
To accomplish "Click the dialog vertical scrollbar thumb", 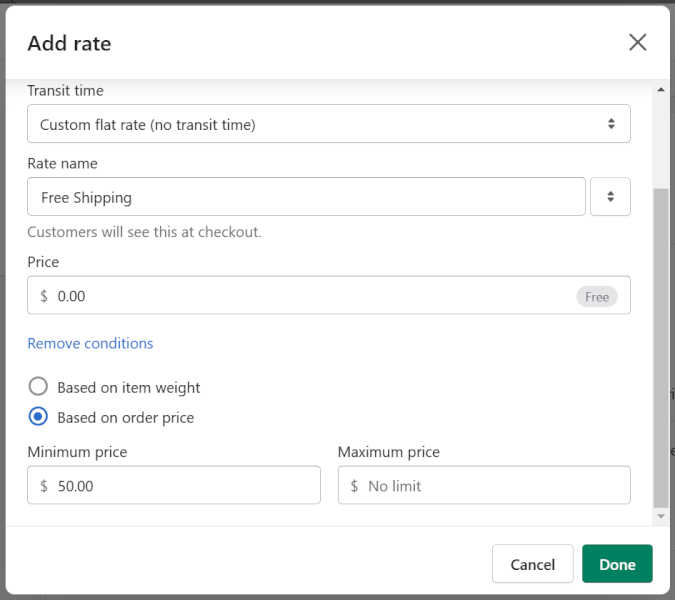I will [661, 348].
